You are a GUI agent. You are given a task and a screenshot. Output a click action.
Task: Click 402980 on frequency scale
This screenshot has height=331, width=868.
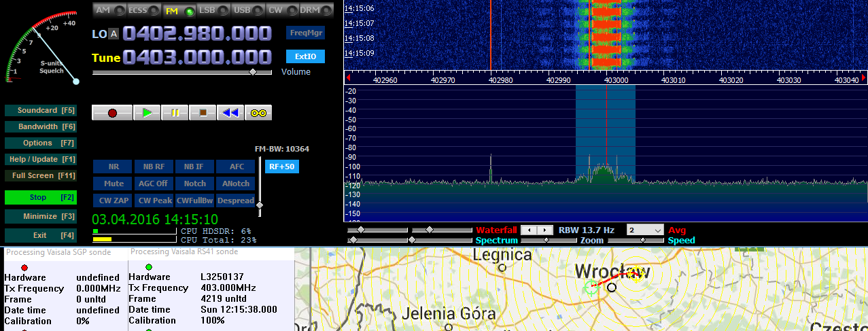coord(501,80)
